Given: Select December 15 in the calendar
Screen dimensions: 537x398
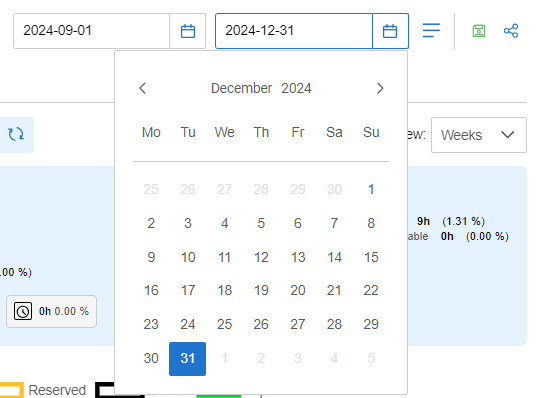Looking at the screenshot, I should [371, 257].
